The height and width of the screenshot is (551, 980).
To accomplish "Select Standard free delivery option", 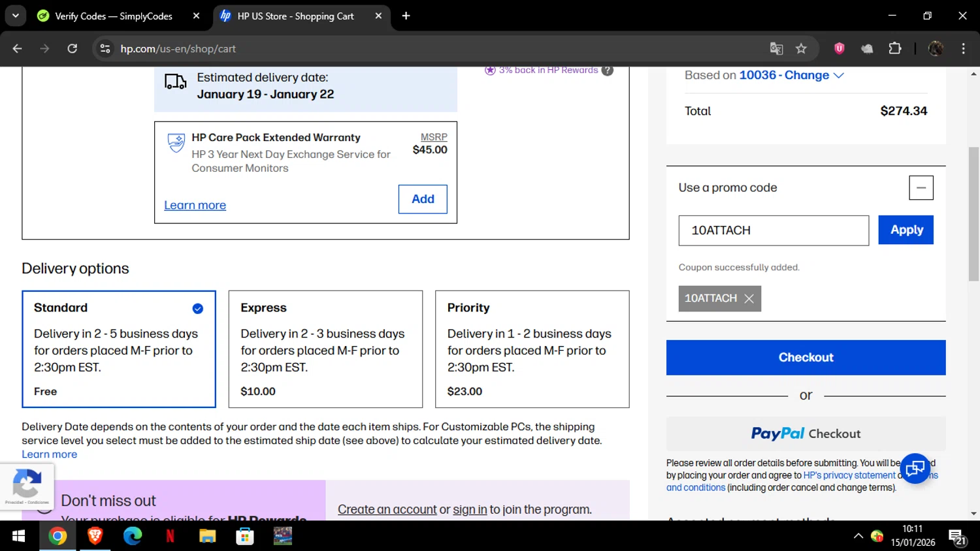I will [x=119, y=349].
